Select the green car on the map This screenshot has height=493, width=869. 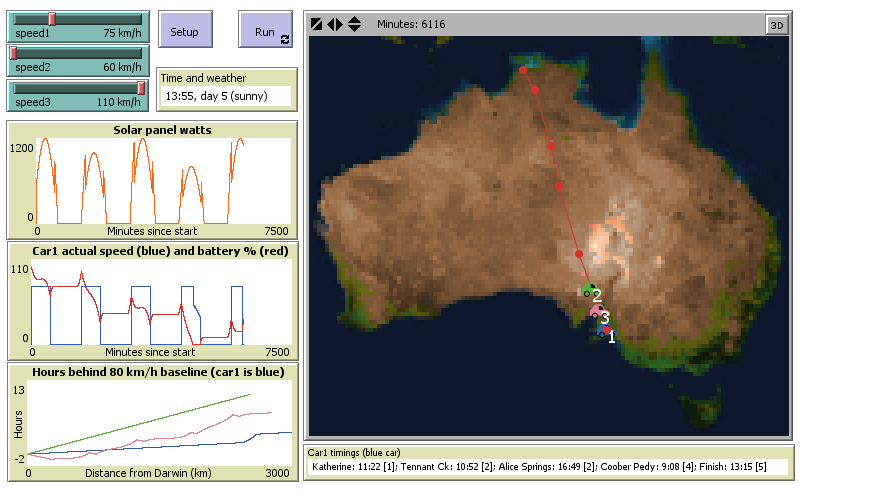[588, 291]
